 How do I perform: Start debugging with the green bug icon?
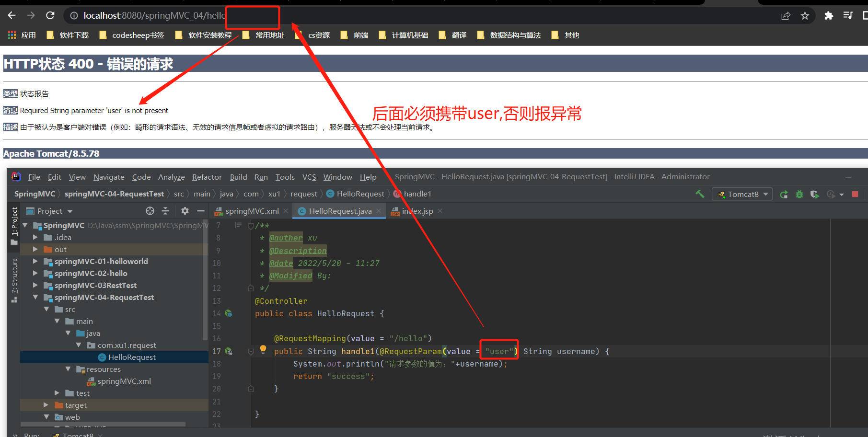click(x=799, y=194)
